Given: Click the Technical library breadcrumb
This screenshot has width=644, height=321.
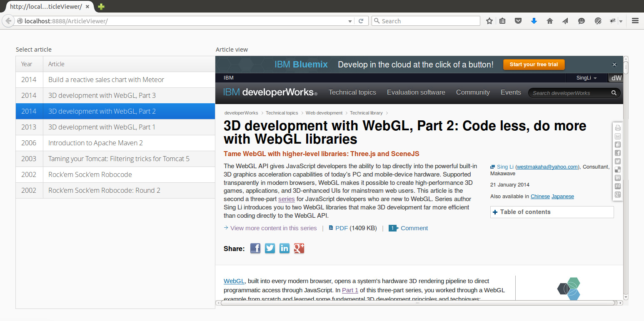Looking at the screenshot, I should 366,113.
